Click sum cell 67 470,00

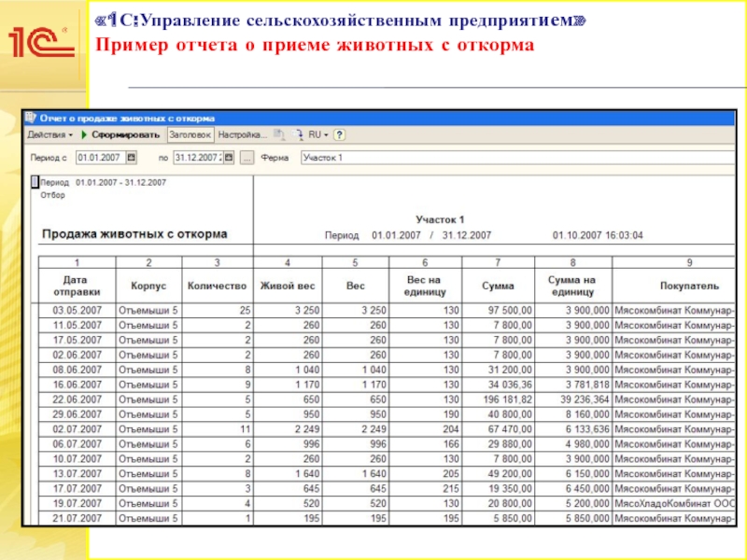click(x=499, y=429)
